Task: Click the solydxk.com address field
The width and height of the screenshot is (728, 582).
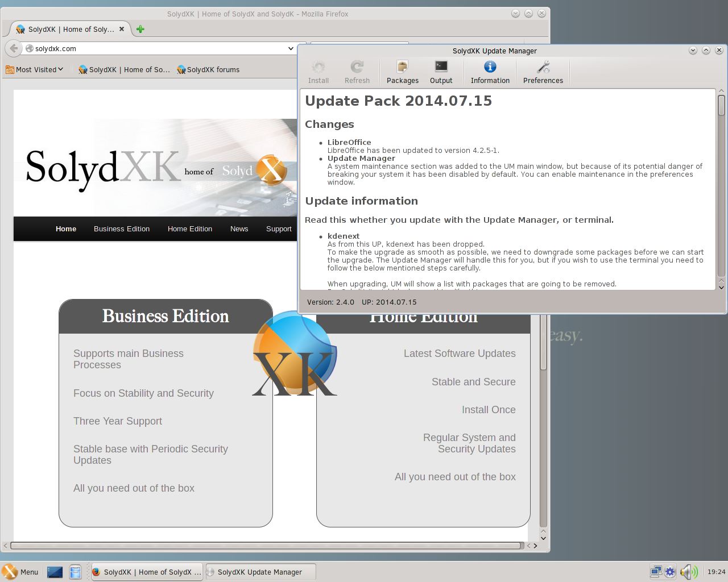Action: (159, 48)
